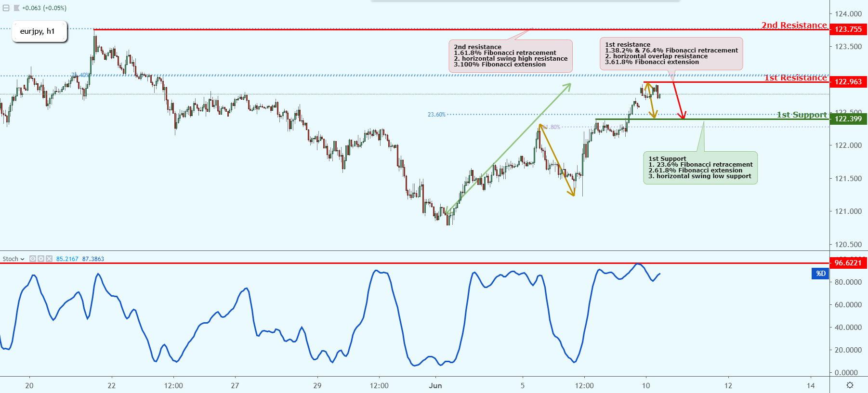Click date 29 on time axis
The width and height of the screenshot is (868, 393).
[x=317, y=386]
